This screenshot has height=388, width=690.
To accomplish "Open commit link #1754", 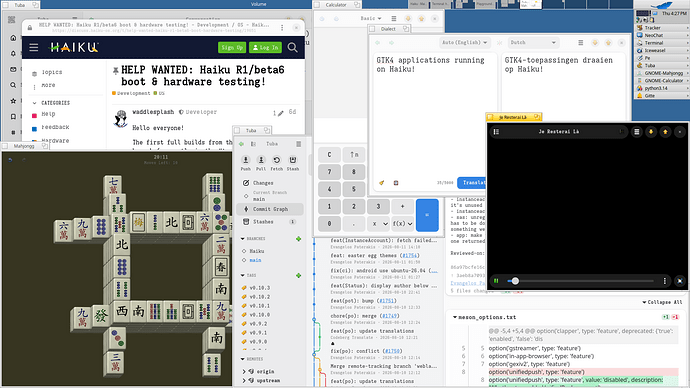I will 409,256.
